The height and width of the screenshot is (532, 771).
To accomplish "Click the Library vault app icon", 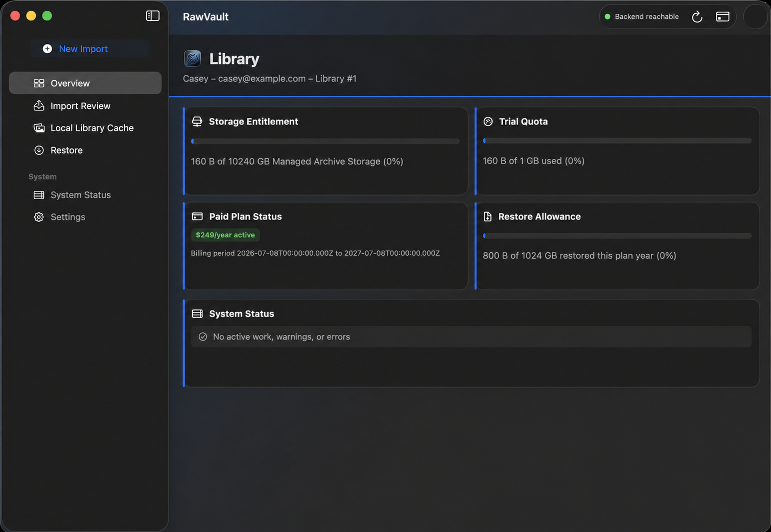I will tap(193, 59).
